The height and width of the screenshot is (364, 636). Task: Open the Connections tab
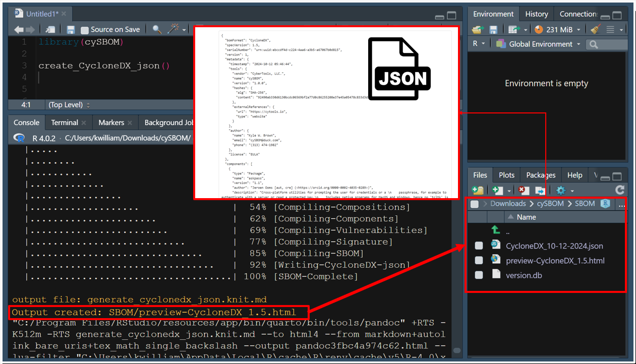[x=578, y=14]
